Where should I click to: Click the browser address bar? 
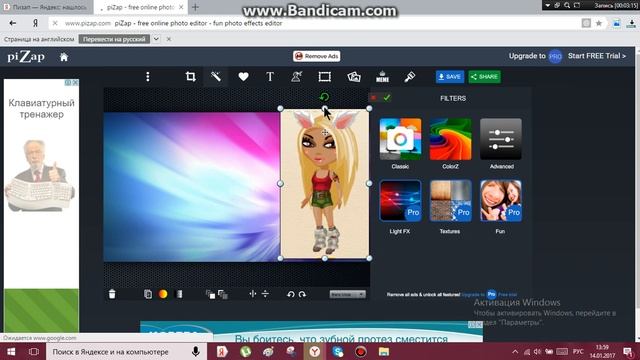tap(318, 23)
